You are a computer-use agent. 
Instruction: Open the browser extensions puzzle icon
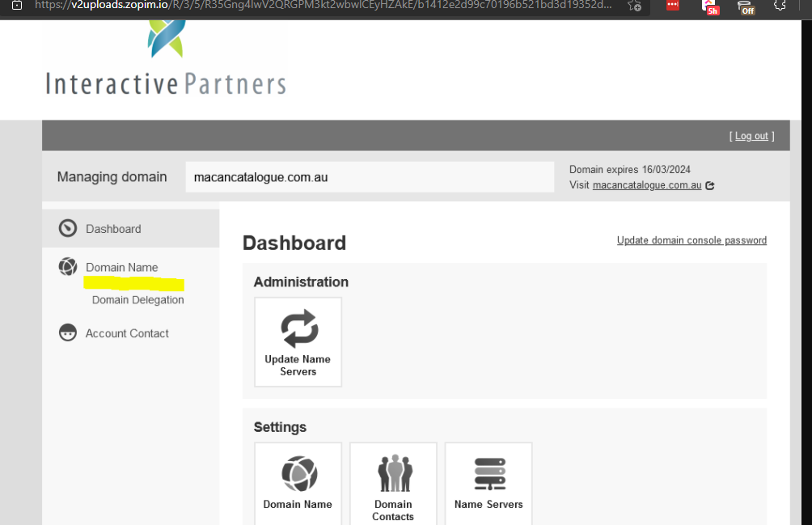pyautogui.click(x=780, y=6)
